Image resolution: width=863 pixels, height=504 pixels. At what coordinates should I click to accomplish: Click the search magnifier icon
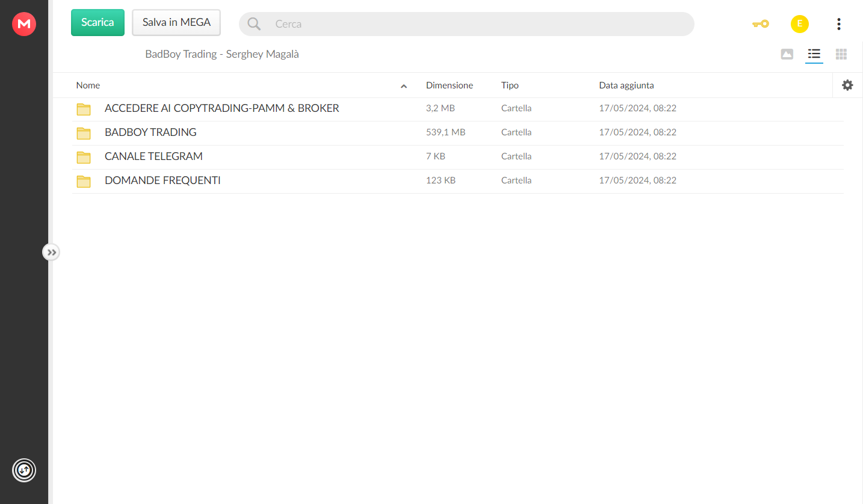pyautogui.click(x=254, y=24)
